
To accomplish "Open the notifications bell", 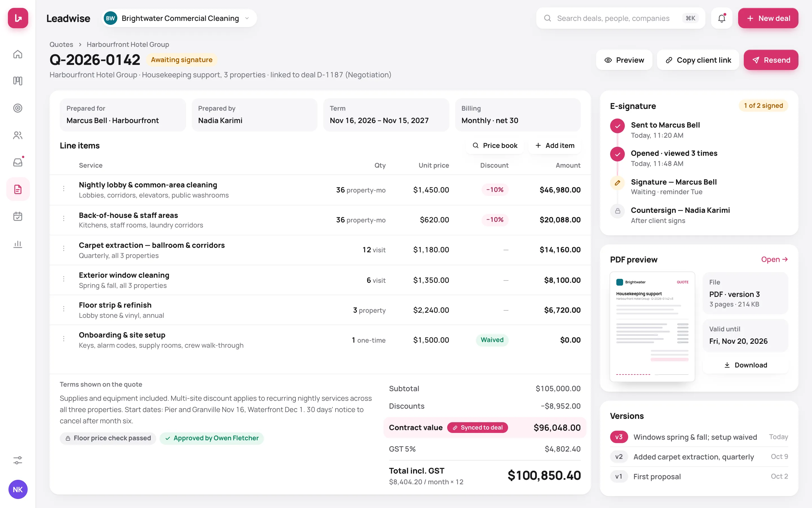I will click(x=721, y=18).
